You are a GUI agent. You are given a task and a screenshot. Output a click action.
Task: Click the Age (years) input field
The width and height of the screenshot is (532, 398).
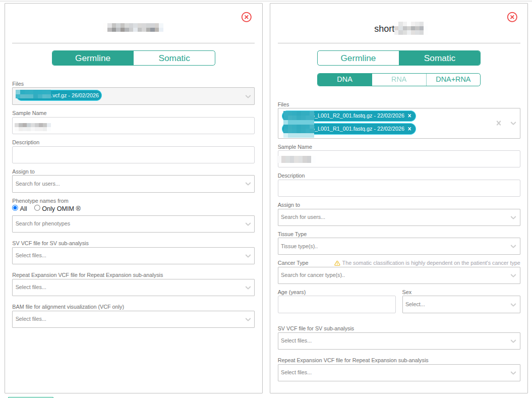pyautogui.click(x=336, y=305)
